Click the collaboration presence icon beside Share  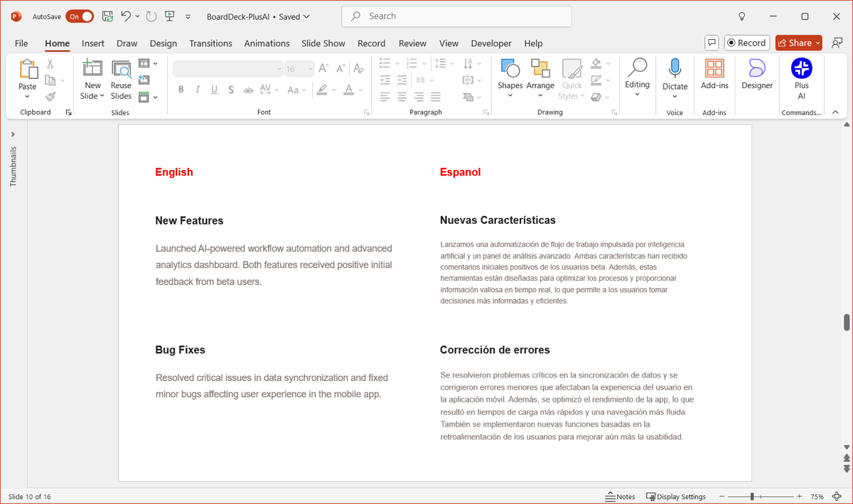tap(837, 43)
